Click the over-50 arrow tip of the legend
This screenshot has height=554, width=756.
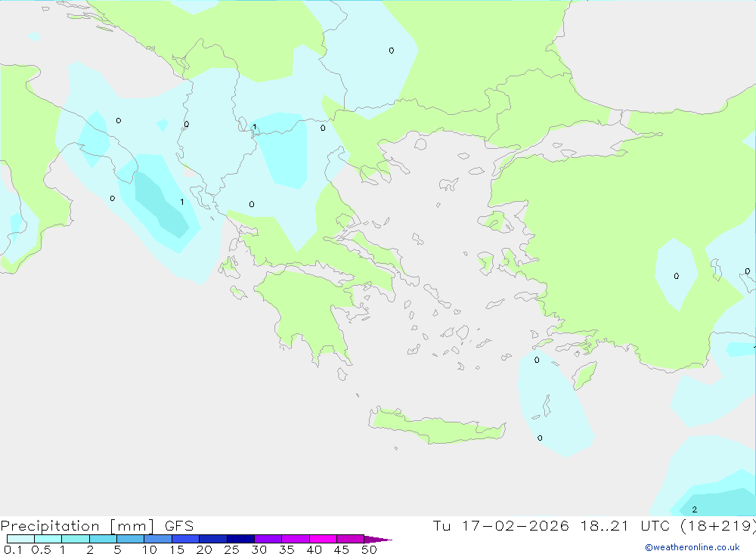pyautogui.click(x=378, y=539)
